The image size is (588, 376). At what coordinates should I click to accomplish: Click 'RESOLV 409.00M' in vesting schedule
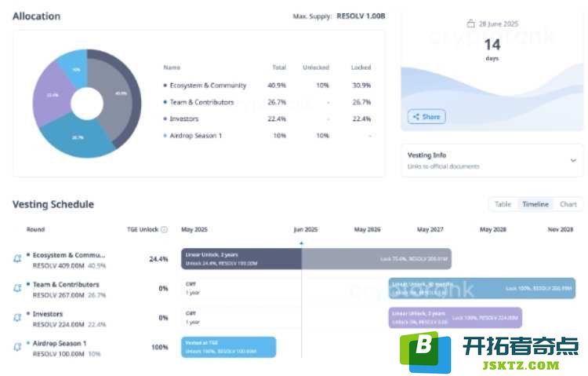[58, 265]
